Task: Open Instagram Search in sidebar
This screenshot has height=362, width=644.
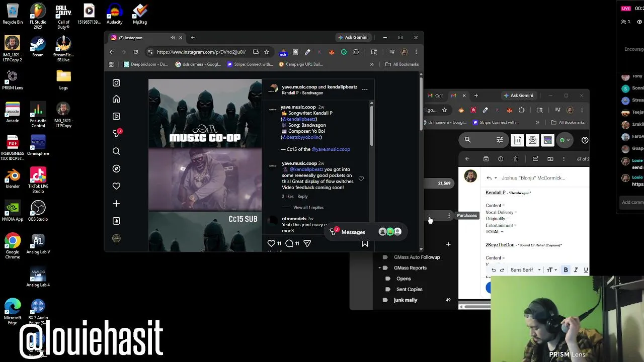Action: tap(116, 151)
